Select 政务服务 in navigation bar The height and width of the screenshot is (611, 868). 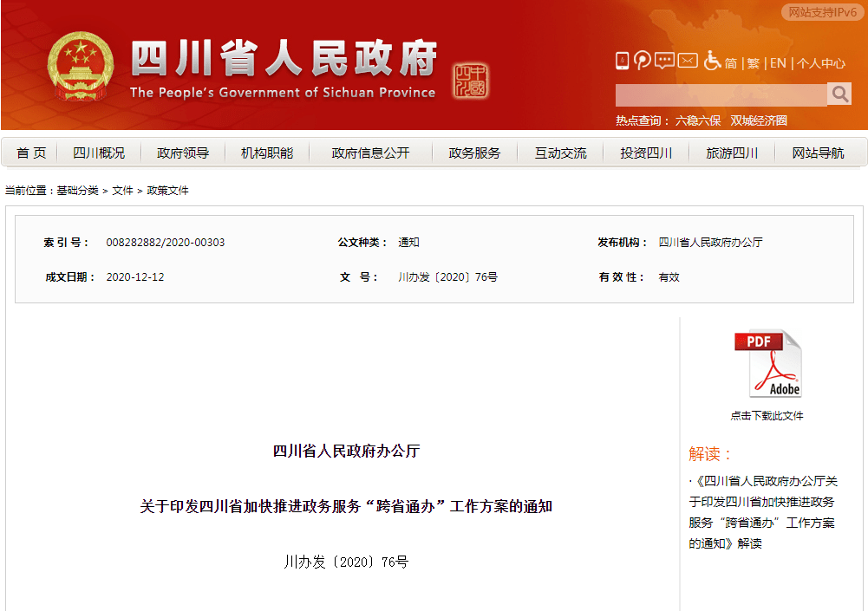coord(474,153)
